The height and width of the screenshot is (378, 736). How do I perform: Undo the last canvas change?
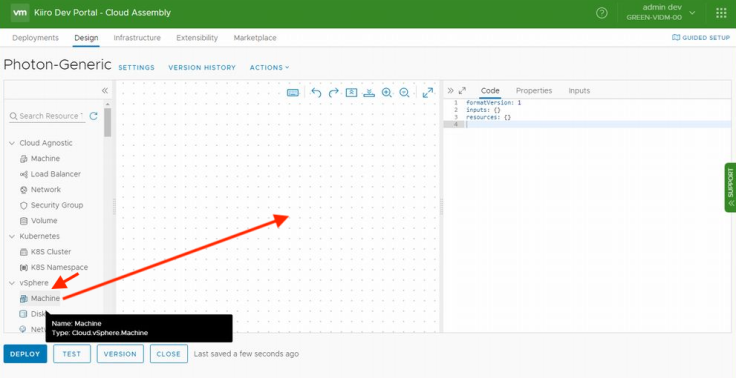tap(316, 93)
